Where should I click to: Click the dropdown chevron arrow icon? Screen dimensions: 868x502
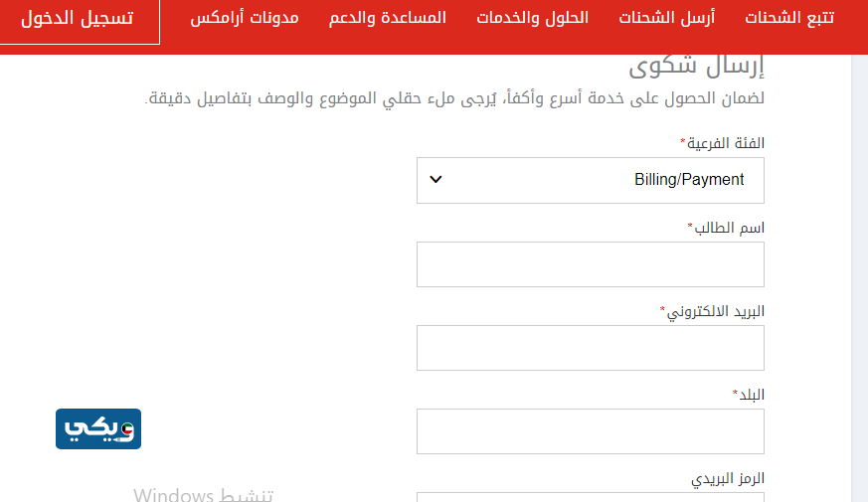coord(434,180)
